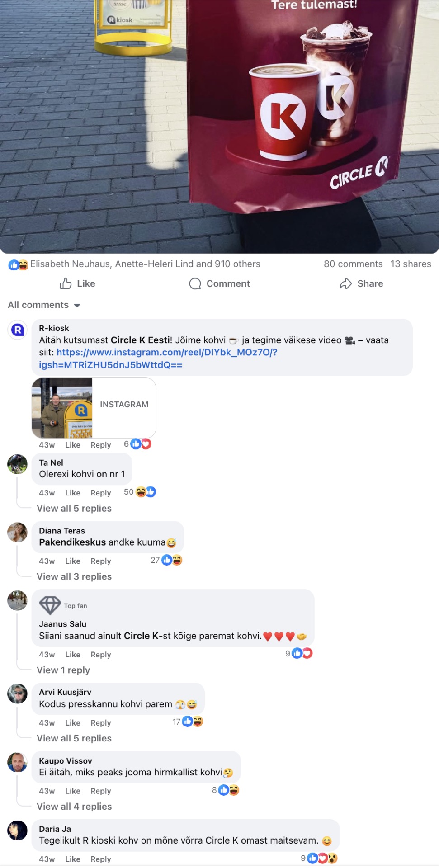Click the thumbs-up Like icon under the post

coord(66,283)
